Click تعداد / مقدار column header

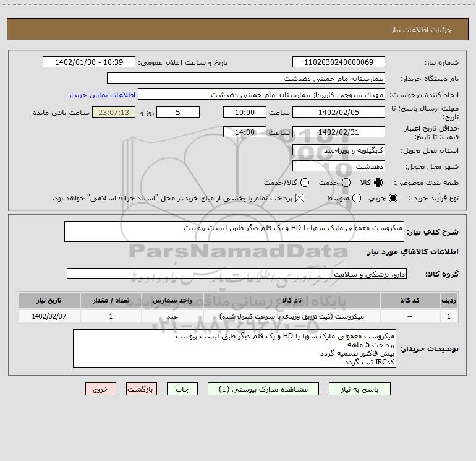pos(111,301)
